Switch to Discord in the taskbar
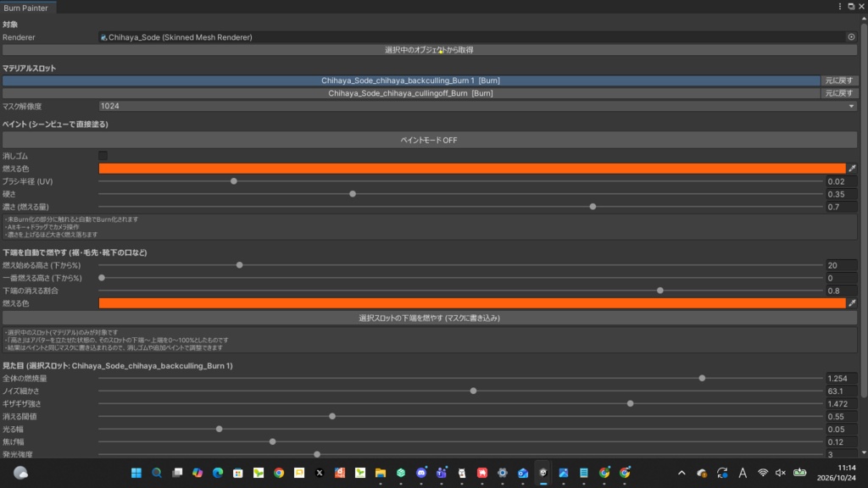Viewport: 868px width, 488px height. tap(421, 473)
